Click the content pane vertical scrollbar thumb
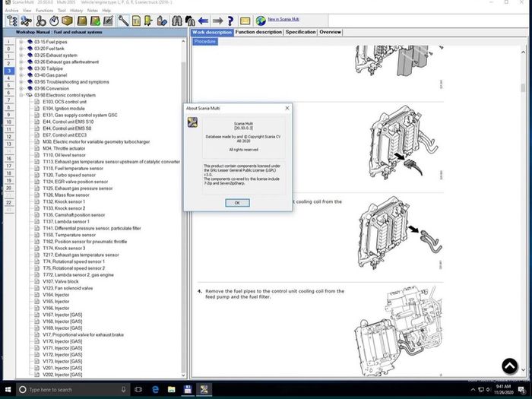 (x=523, y=87)
